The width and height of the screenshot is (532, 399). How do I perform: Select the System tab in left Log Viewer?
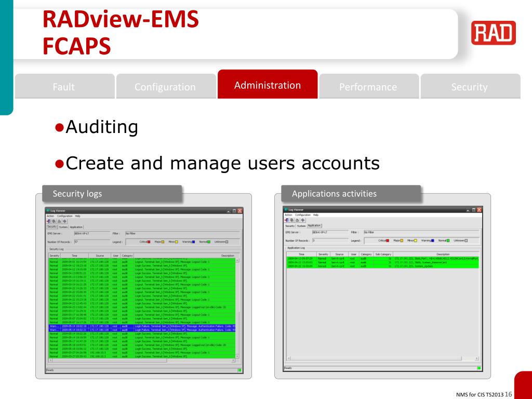pyautogui.click(x=63, y=227)
